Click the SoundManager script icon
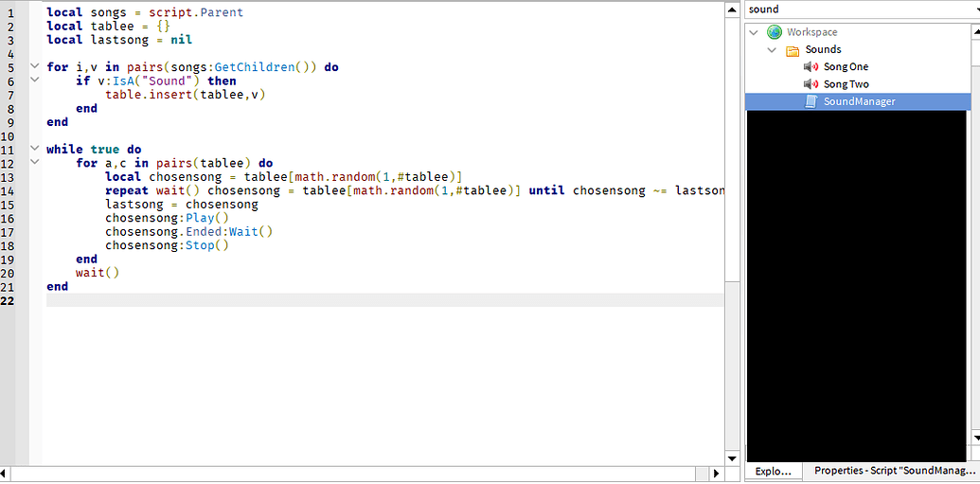Screen dimensions: 980x484 click(811, 101)
